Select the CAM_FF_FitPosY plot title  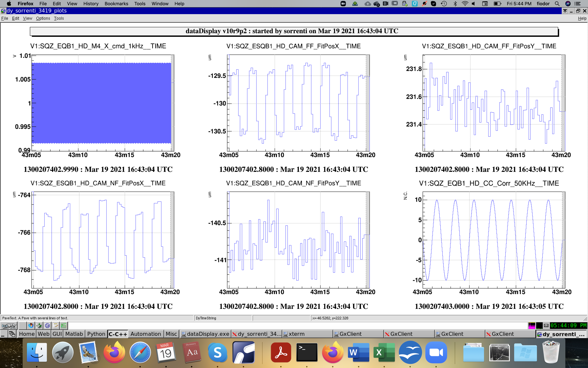pos(489,46)
